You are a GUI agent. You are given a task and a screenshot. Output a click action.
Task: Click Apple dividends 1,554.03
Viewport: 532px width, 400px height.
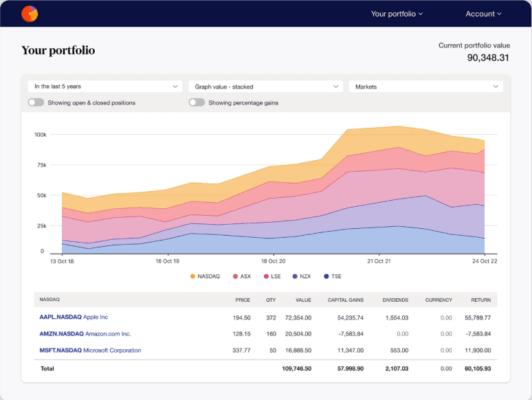tap(397, 318)
